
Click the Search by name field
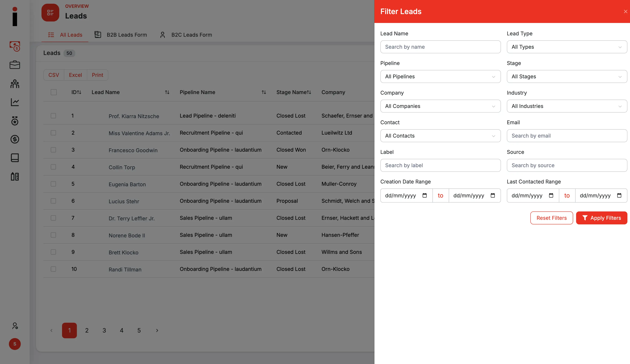pos(440,47)
